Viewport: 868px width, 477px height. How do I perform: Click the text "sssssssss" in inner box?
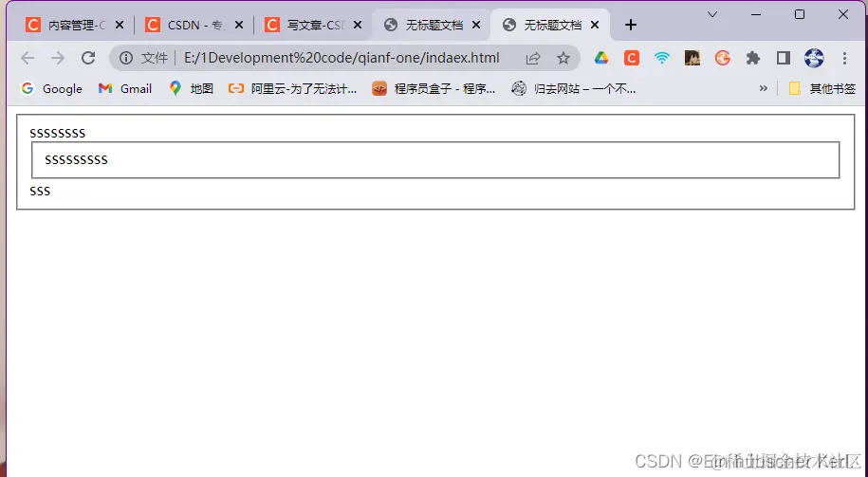[77, 160]
